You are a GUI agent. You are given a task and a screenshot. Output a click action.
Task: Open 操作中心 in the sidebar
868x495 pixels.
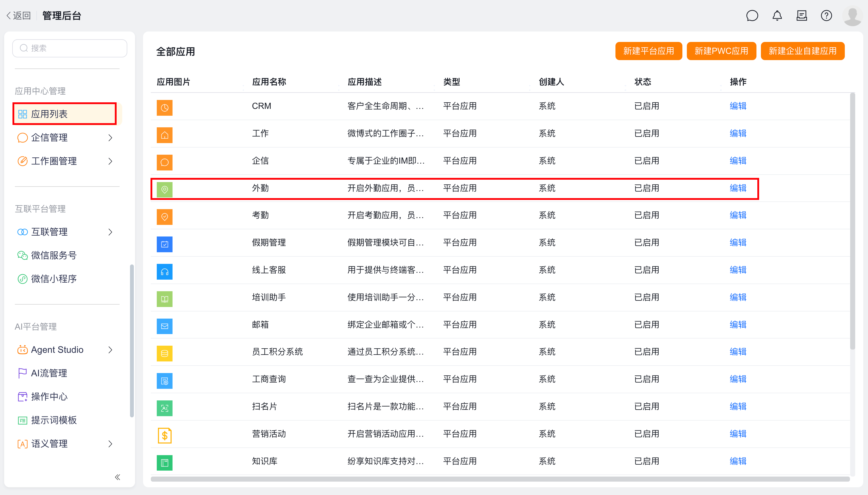[42, 397]
